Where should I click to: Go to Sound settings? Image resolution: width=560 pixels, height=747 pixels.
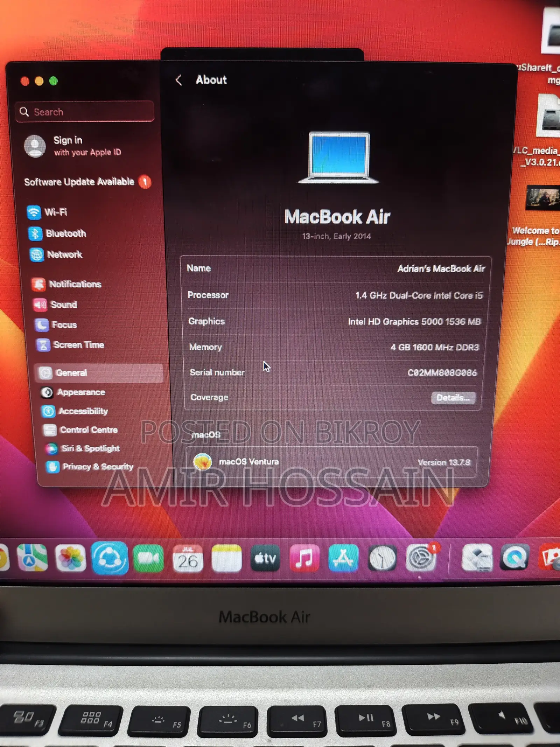coord(55,305)
